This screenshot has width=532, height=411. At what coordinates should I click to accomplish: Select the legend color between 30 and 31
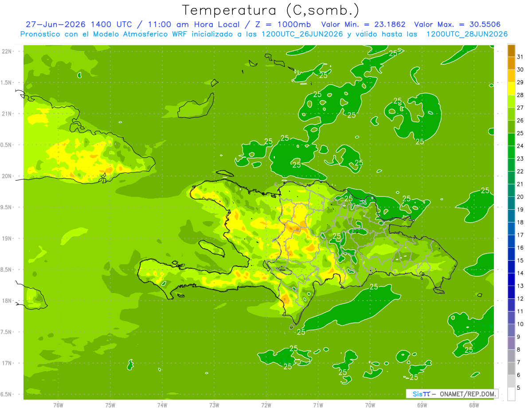(511, 63)
